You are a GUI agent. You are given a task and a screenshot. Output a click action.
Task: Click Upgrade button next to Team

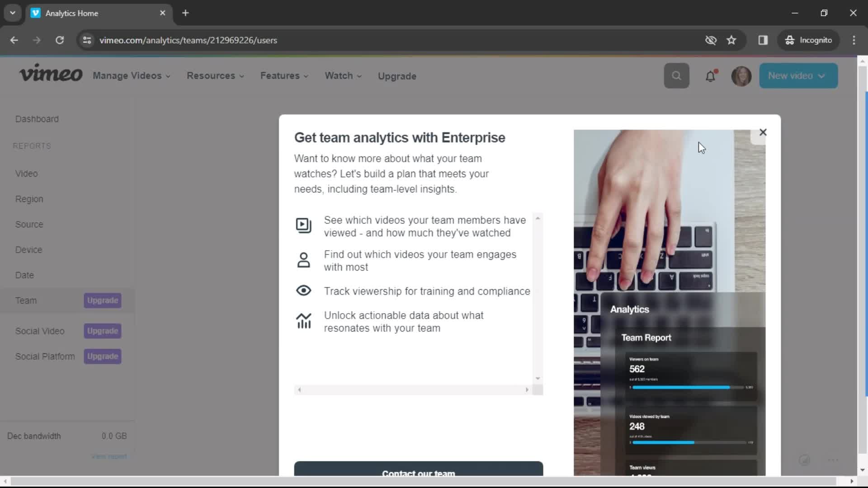click(102, 300)
